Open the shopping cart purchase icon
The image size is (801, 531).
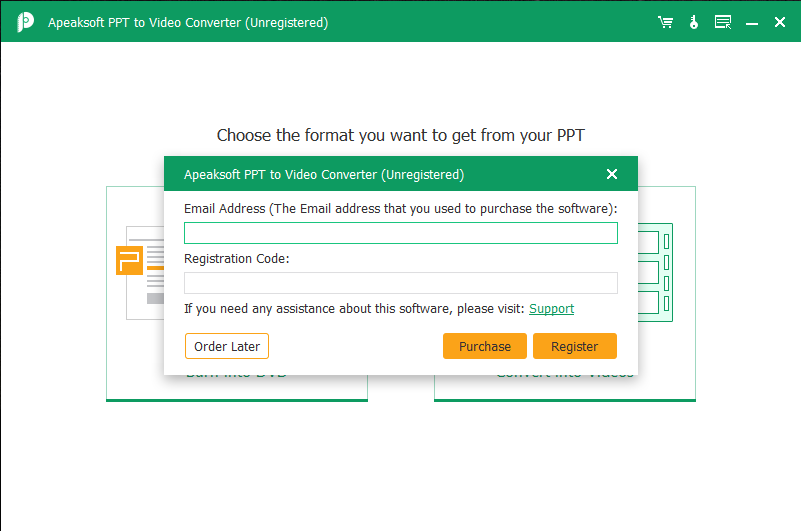coord(665,22)
